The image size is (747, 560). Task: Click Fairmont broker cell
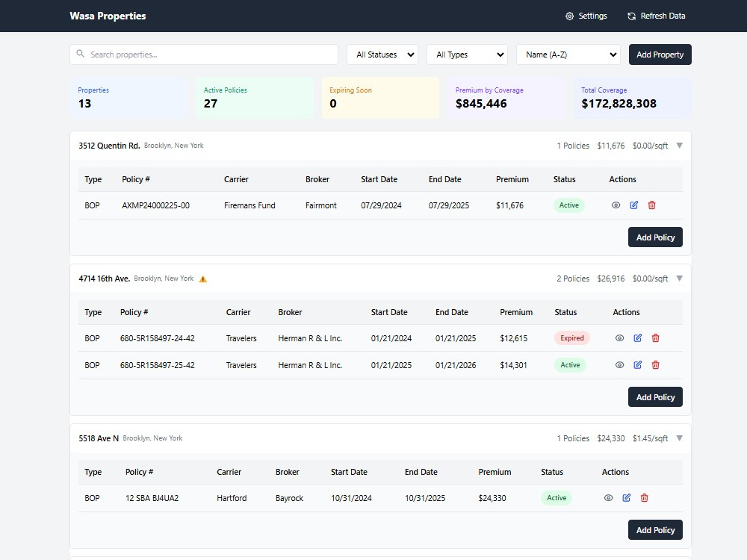coord(321,205)
